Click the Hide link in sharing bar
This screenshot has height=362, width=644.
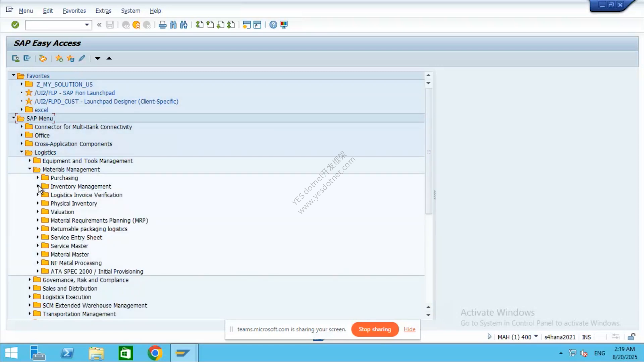[410, 329]
